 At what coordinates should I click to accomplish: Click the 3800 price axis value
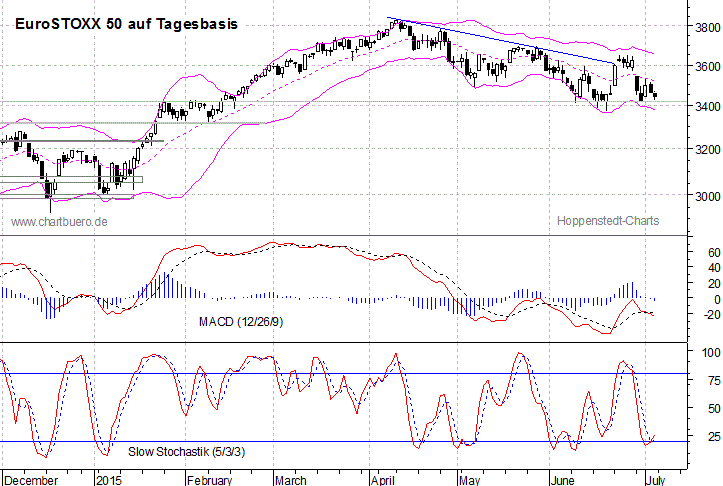pyautogui.click(x=707, y=28)
